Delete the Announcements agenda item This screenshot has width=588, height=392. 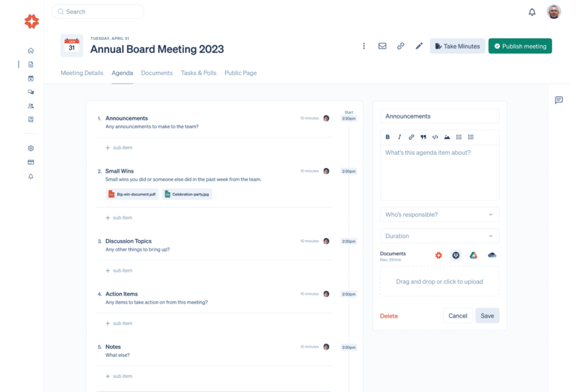click(x=389, y=316)
